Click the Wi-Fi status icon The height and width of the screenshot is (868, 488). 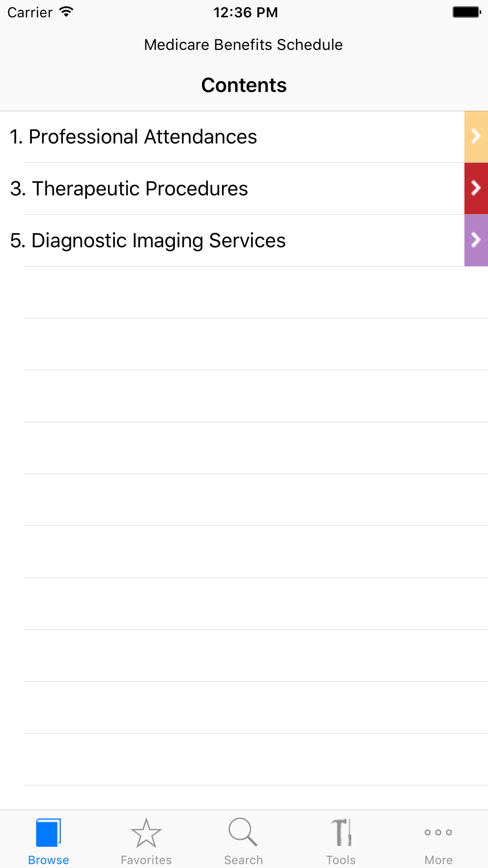(x=66, y=12)
